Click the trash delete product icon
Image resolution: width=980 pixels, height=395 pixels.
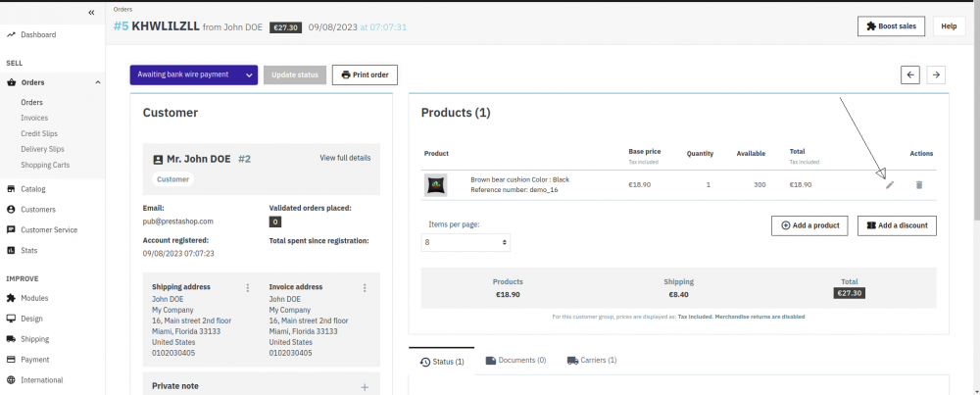919,184
